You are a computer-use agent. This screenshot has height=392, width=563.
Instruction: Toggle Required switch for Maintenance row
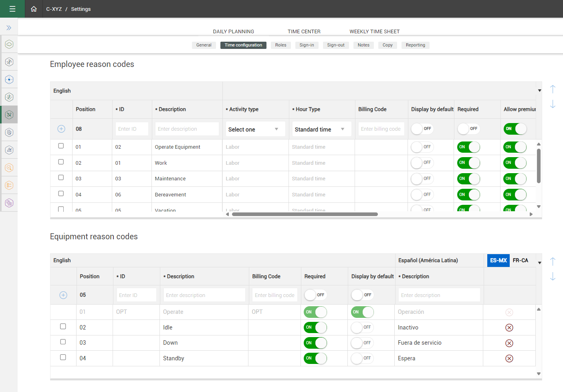[468, 179]
